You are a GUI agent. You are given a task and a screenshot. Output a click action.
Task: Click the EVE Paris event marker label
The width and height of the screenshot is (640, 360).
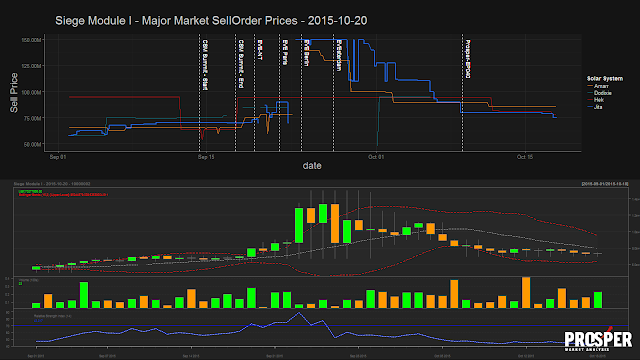tap(285, 52)
